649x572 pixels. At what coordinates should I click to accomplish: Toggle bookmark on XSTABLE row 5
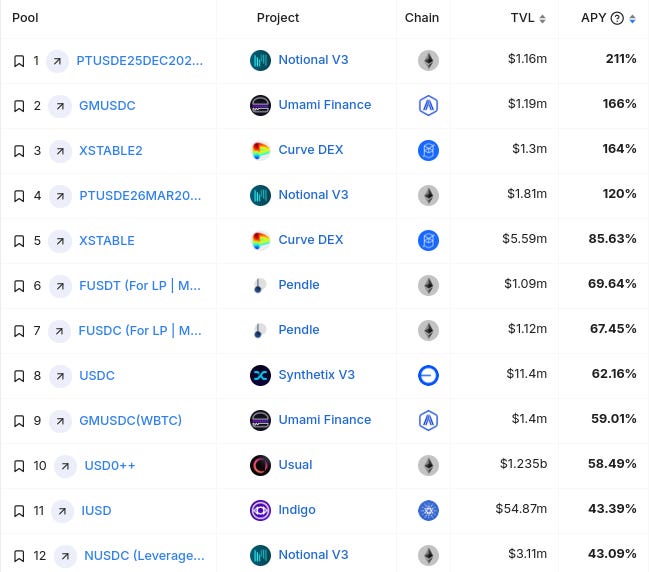click(19, 241)
